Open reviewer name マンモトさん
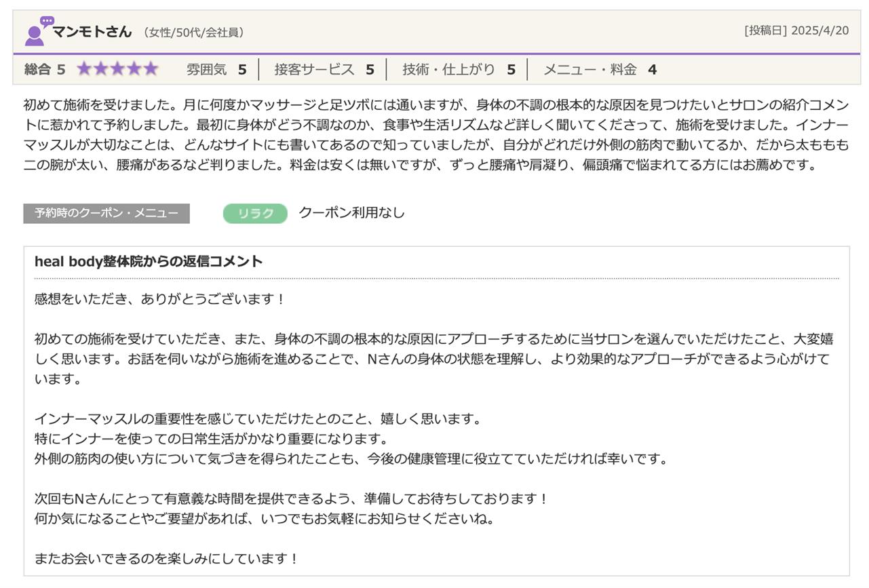Viewport: 869px width, 588px height. point(92,31)
